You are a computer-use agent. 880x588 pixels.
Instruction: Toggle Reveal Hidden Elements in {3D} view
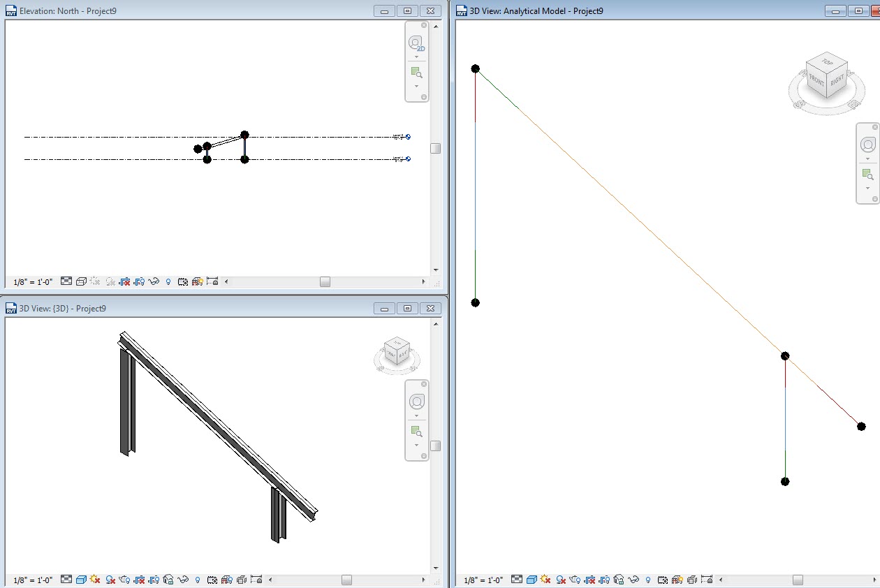(198, 580)
